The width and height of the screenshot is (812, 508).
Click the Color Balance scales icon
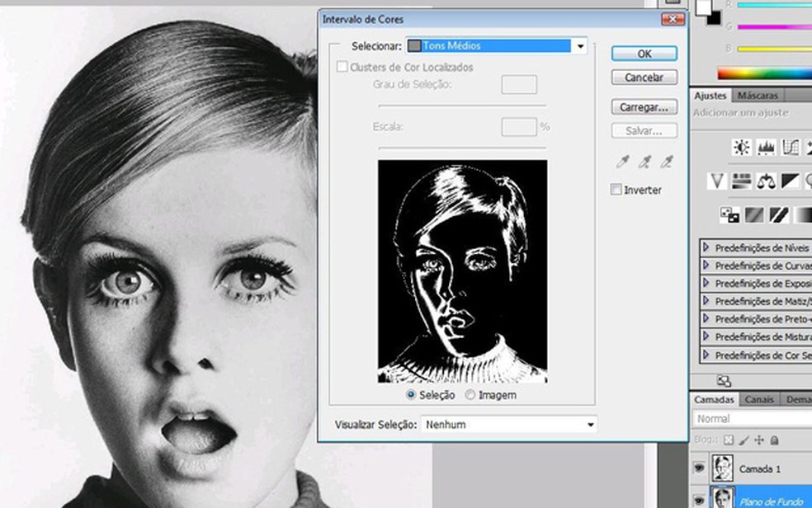765,181
